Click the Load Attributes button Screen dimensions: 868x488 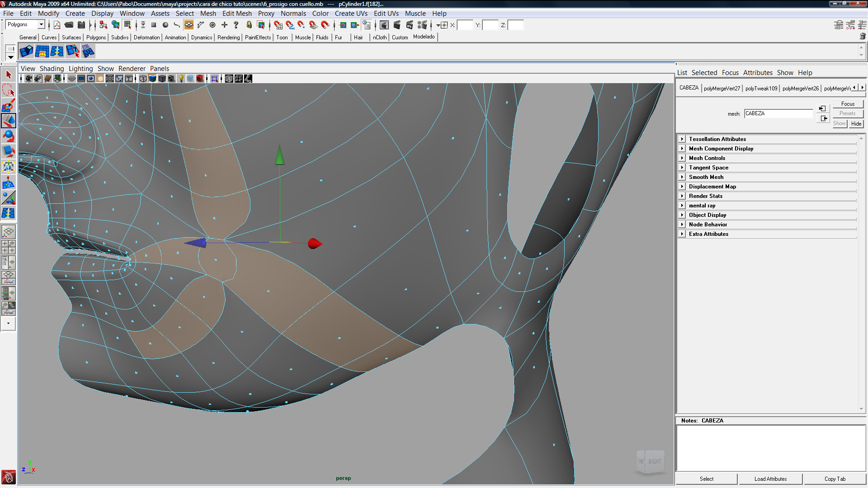(x=770, y=479)
